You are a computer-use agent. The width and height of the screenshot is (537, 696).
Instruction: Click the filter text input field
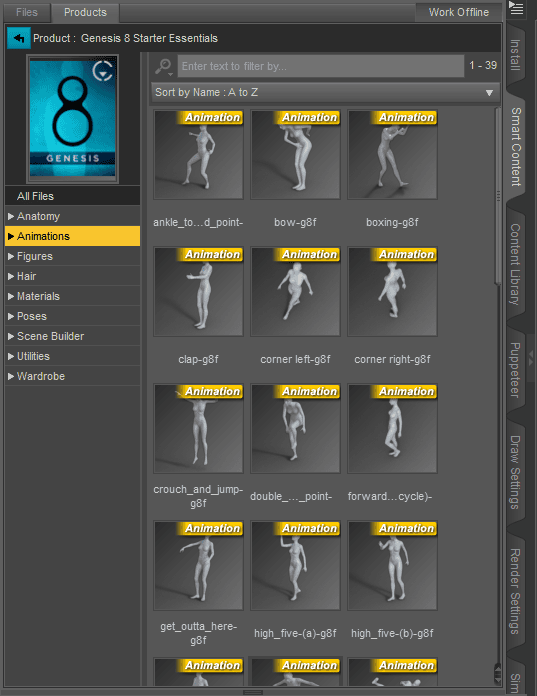pos(320,66)
